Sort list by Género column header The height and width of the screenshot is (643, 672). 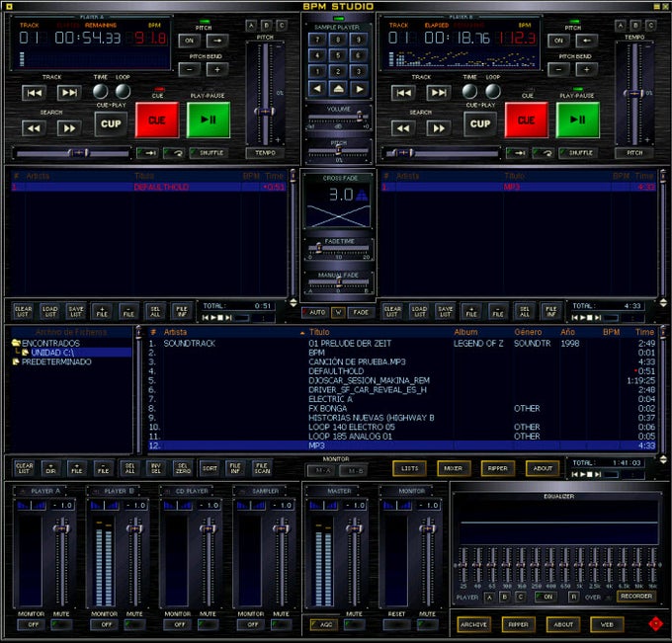(x=528, y=332)
